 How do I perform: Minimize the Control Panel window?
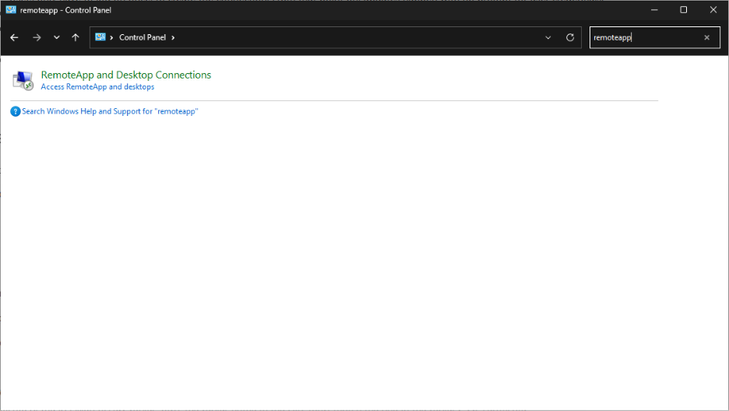tap(654, 10)
